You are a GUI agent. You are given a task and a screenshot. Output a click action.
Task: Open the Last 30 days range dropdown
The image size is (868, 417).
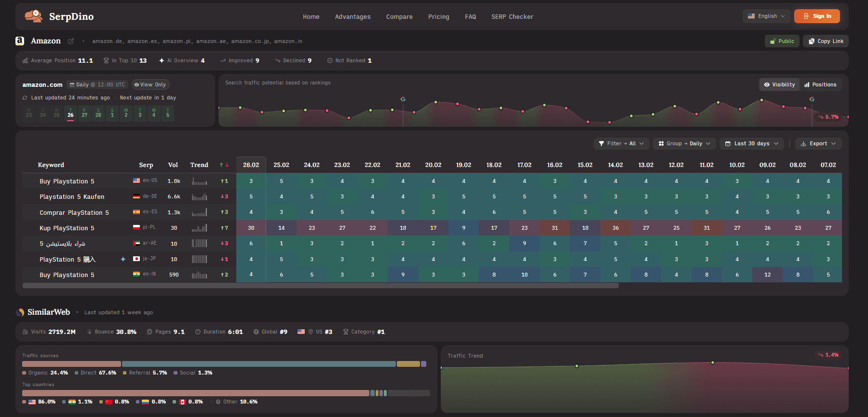pos(751,143)
